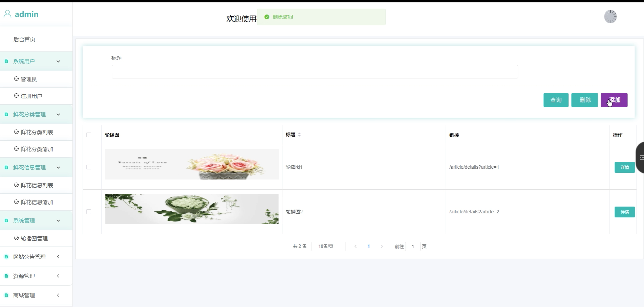Click the pink roses carousel thumbnail
The image size is (644, 307).
[x=192, y=164]
